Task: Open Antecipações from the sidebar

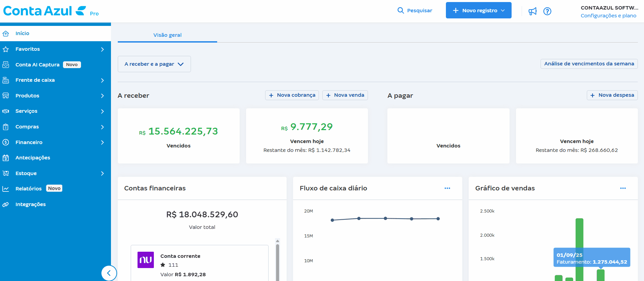Action: click(33, 158)
